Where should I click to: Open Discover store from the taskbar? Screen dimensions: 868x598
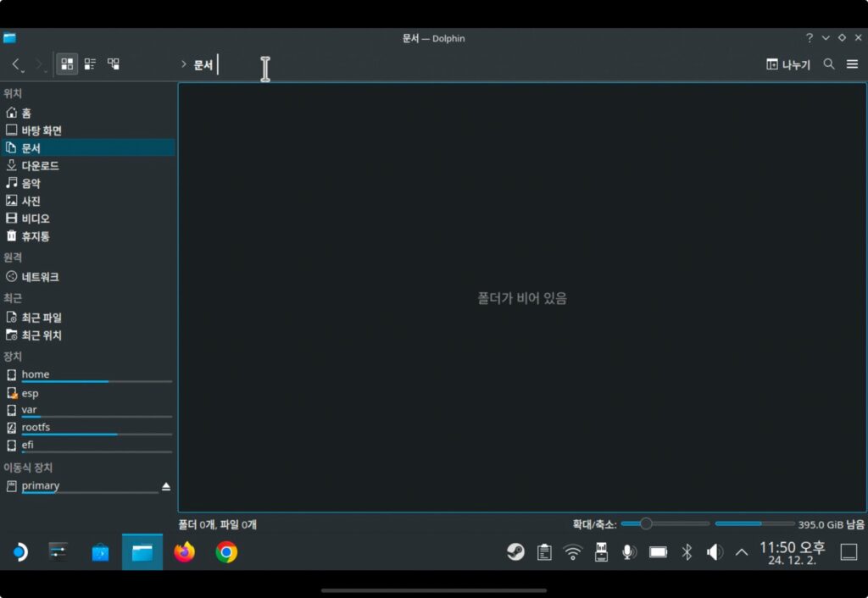point(100,552)
